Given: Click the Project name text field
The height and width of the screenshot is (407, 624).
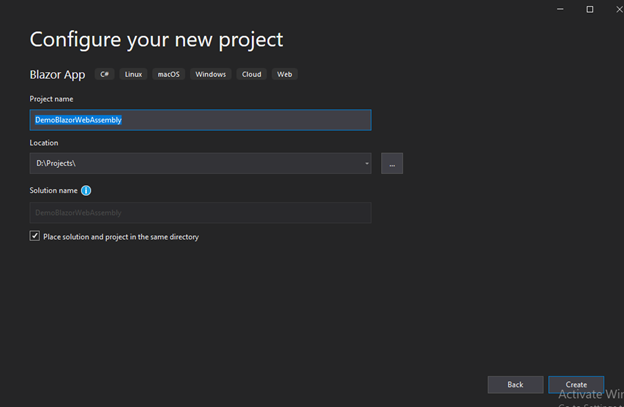Looking at the screenshot, I should click(200, 120).
